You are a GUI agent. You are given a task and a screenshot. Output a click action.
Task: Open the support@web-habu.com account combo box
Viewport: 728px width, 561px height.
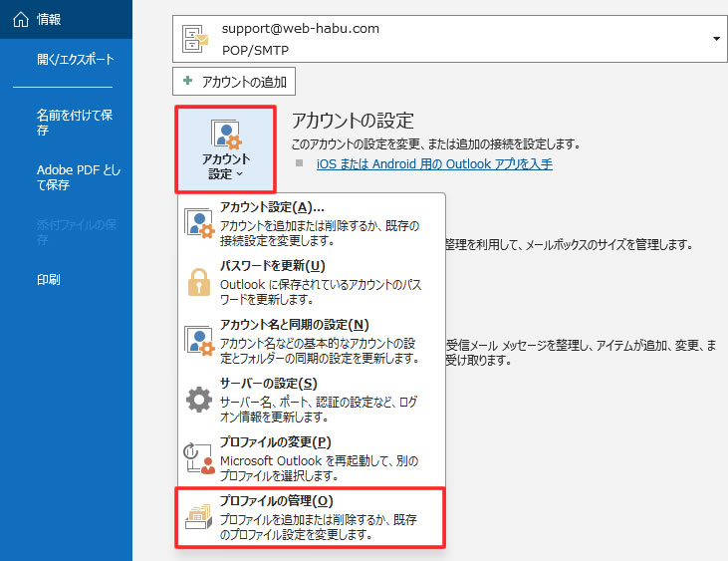pos(448,39)
